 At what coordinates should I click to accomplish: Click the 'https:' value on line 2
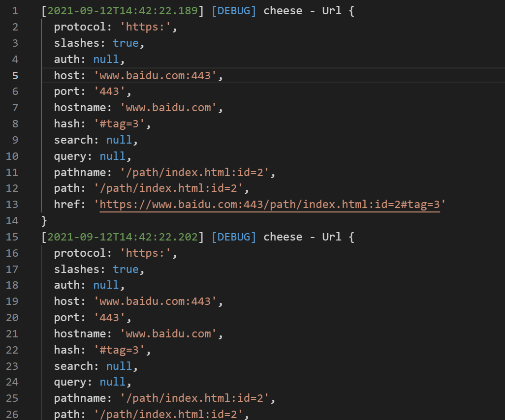pos(145,27)
